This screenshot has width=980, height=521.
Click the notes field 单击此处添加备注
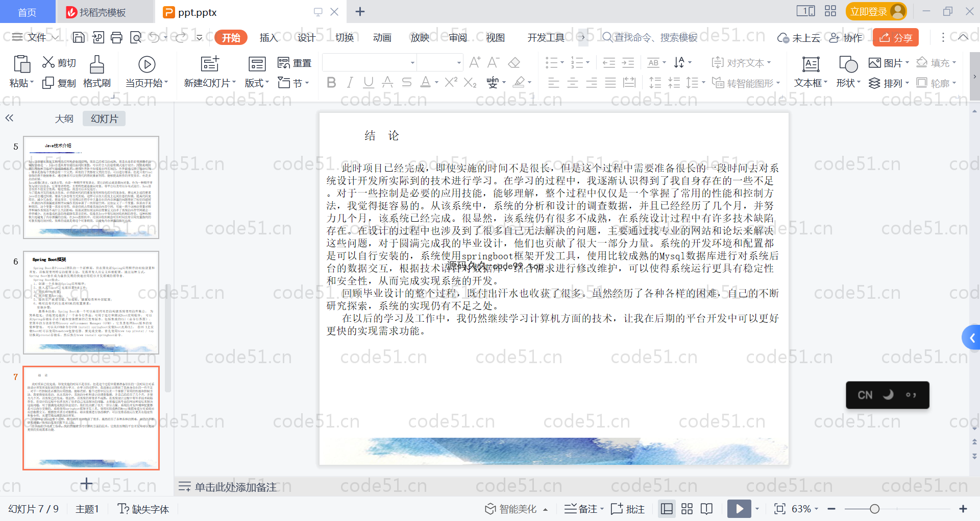point(235,487)
